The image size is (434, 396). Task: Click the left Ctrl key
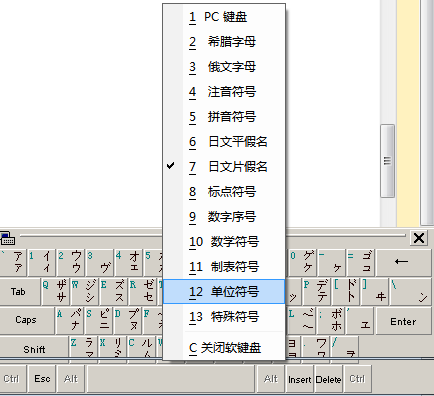tap(13, 379)
